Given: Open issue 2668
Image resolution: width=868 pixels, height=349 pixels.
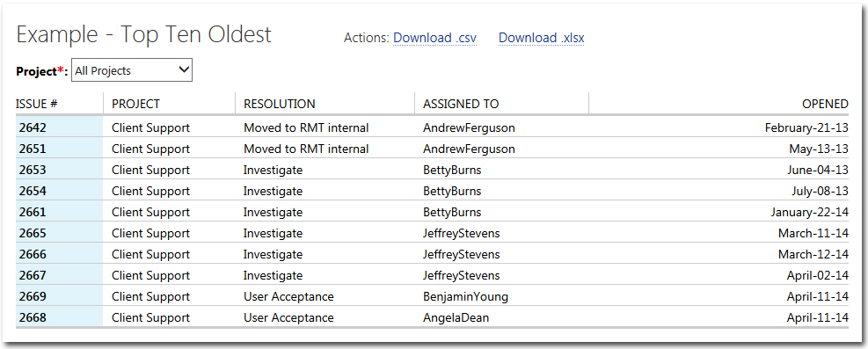Looking at the screenshot, I should point(33,317).
